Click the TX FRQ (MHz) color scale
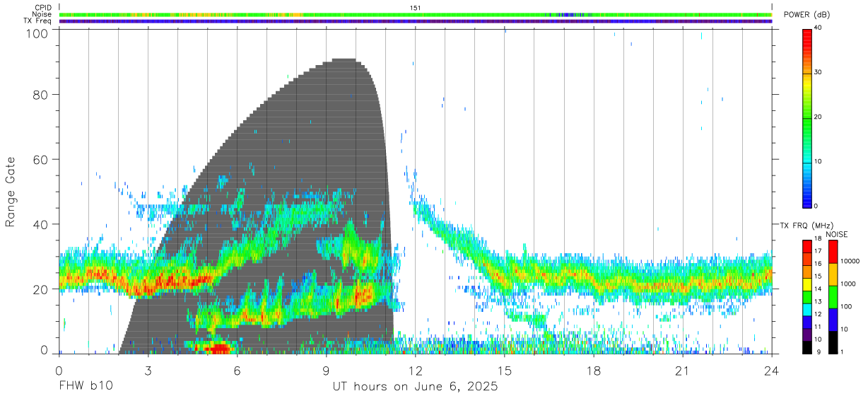This screenshot has height=401, width=868. click(x=807, y=297)
